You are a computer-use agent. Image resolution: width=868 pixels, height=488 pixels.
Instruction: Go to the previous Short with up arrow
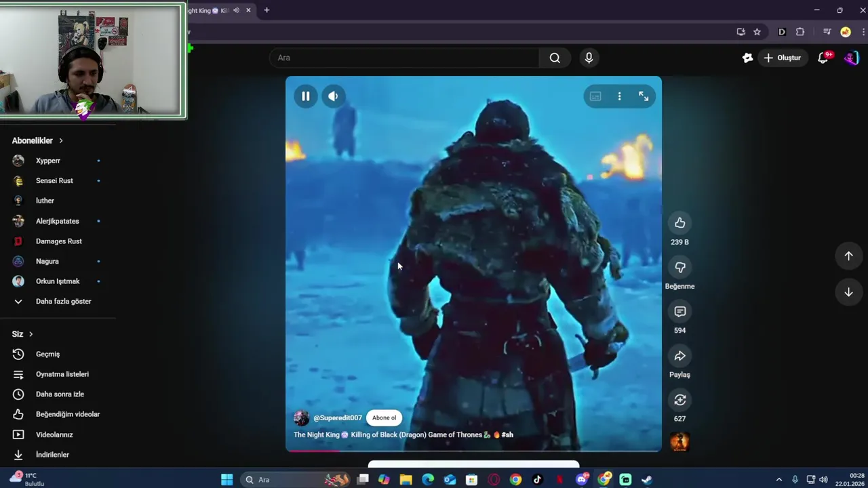point(848,256)
